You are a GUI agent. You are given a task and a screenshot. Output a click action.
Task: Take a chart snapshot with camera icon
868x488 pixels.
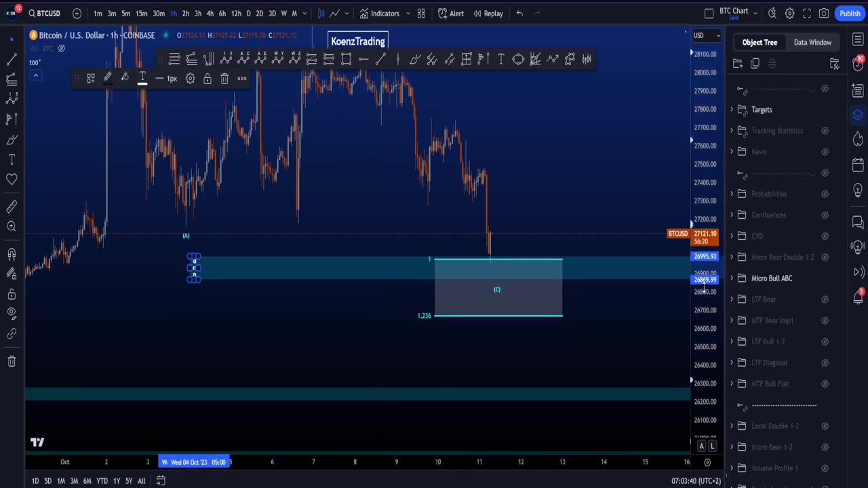[823, 14]
